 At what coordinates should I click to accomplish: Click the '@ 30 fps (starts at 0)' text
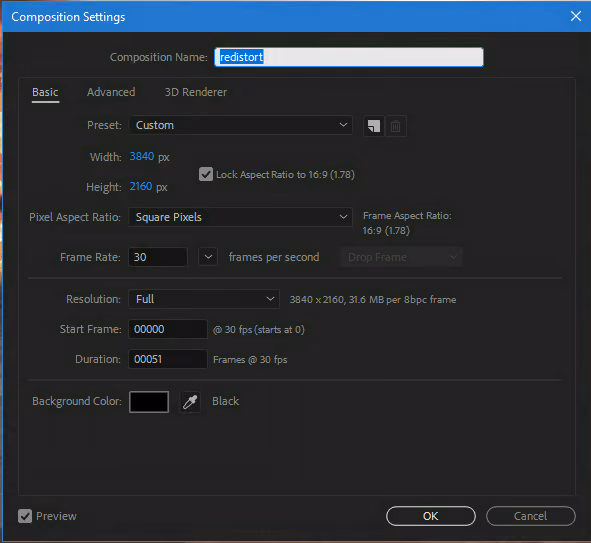[x=259, y=330]
